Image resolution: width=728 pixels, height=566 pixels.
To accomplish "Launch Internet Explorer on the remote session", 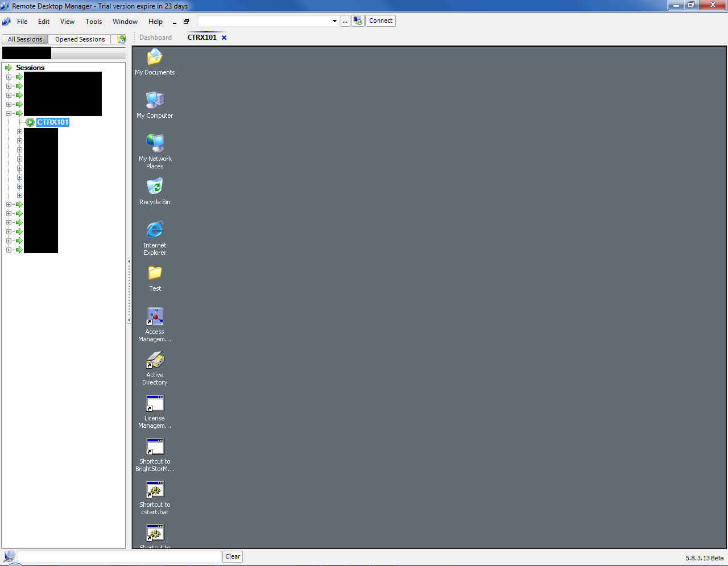I will click(x=154, y=230).
